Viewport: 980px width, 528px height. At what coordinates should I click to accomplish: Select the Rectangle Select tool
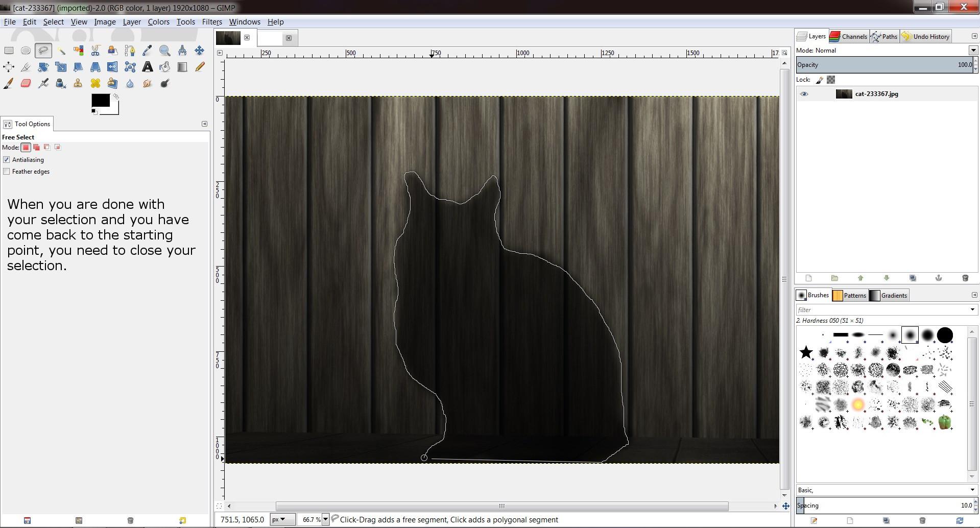9,51
